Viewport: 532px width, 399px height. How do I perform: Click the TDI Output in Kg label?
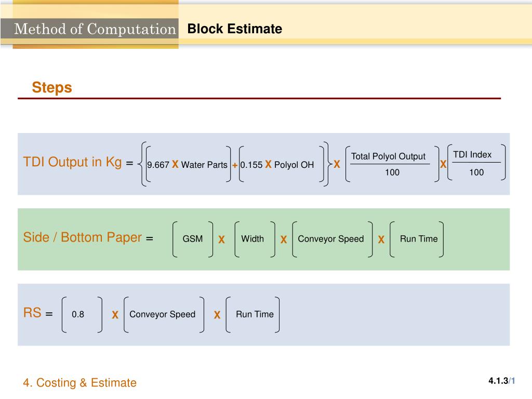click(72, 162)
